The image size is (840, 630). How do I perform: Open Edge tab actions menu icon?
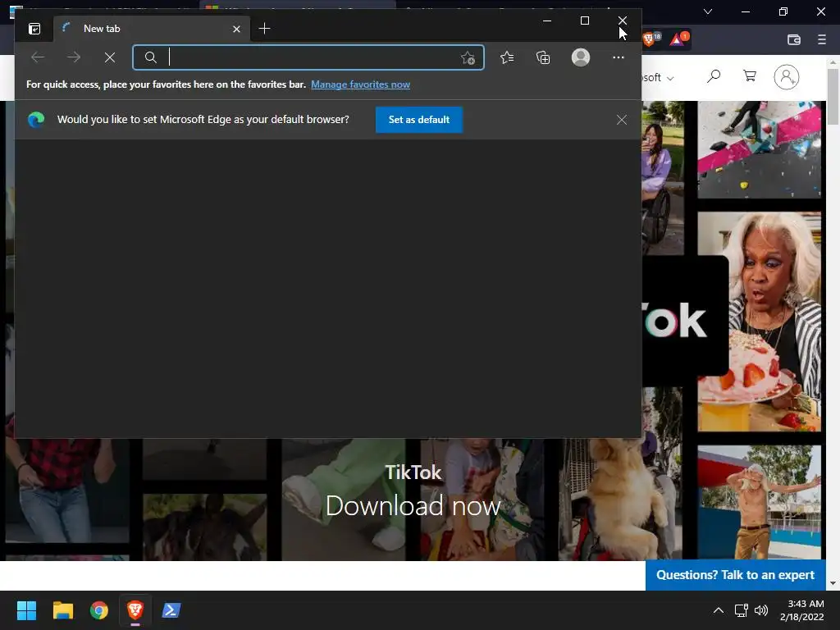34,29
